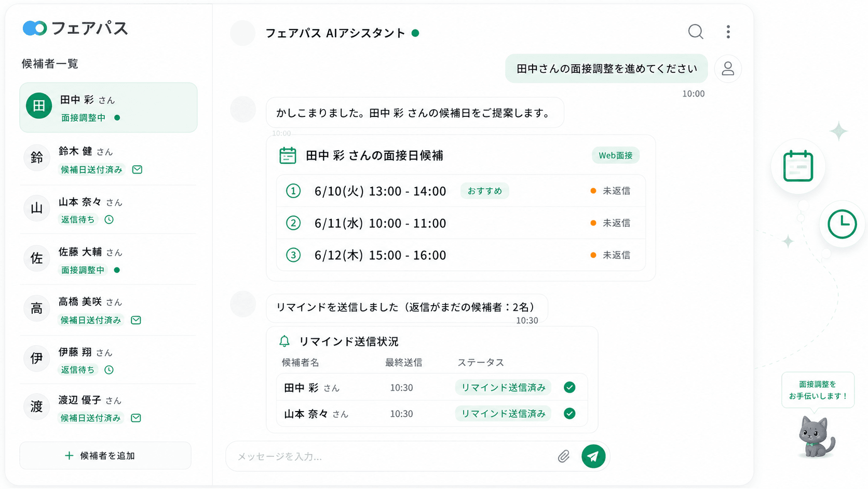The height and width of the screenshot is (489, 868).
Task: Click the 候補者を追加 button
Action: [105, 456]
